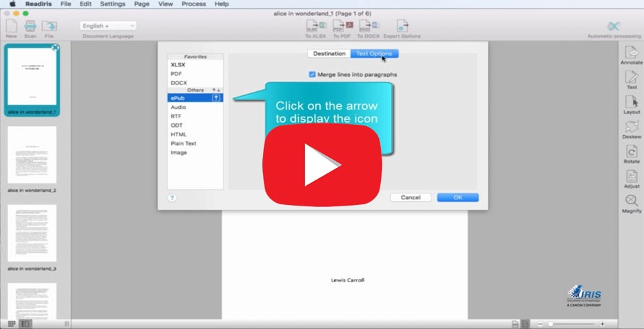
Task: Select DOCX in the Favorites list
Action: [195, 83]
